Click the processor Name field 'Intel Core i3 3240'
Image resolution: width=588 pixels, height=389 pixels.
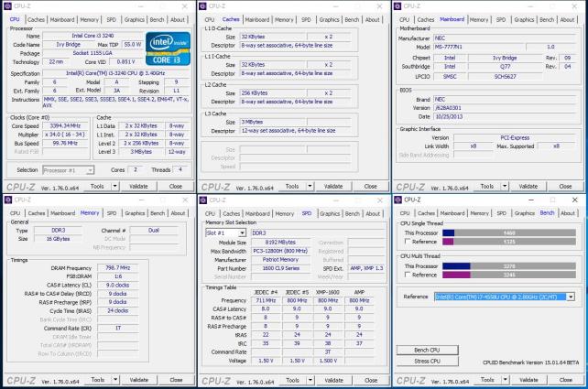[x=93, y=36]
